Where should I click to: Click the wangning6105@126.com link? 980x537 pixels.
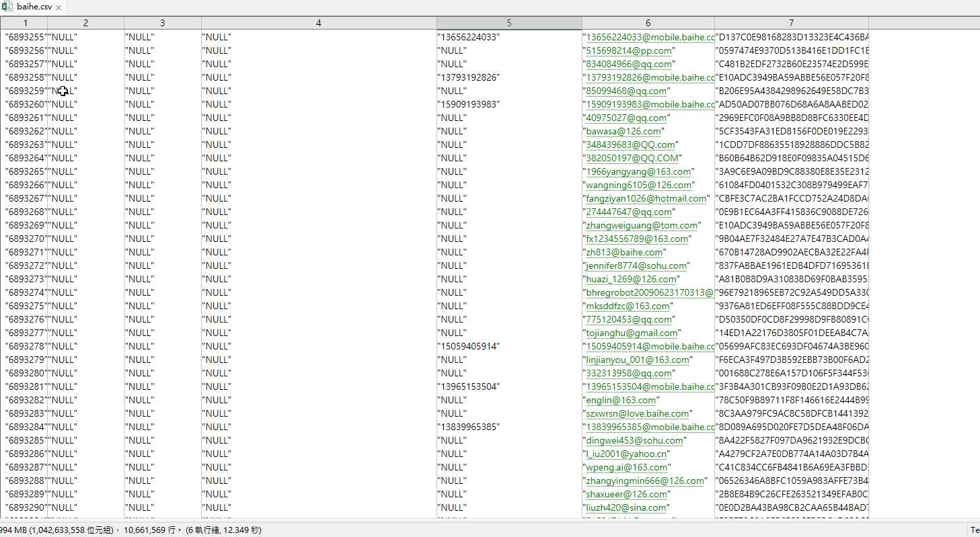[639, 185]
